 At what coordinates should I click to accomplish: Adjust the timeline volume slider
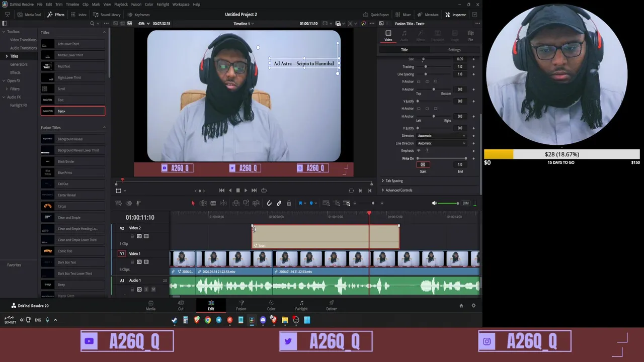pos(448,203)
